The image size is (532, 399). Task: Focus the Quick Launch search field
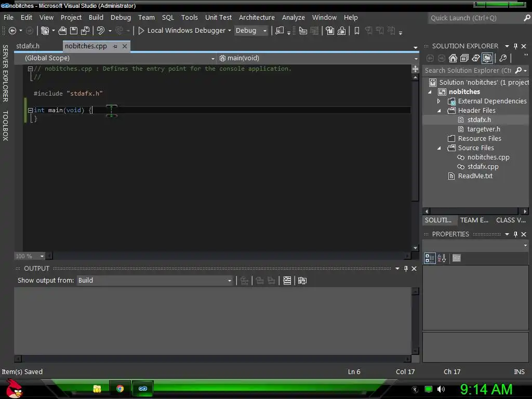pyautogui.click(x=475, y=18)
